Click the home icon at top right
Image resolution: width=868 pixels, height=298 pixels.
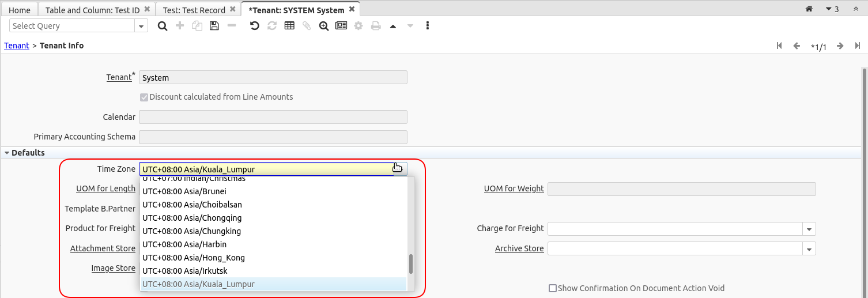click(x=809, y=9)
